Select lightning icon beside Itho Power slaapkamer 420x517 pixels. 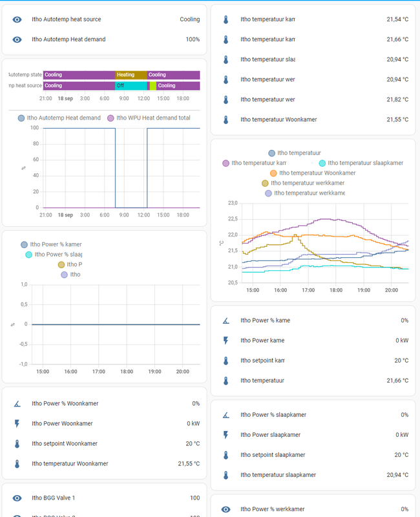[x=226, y=435]
